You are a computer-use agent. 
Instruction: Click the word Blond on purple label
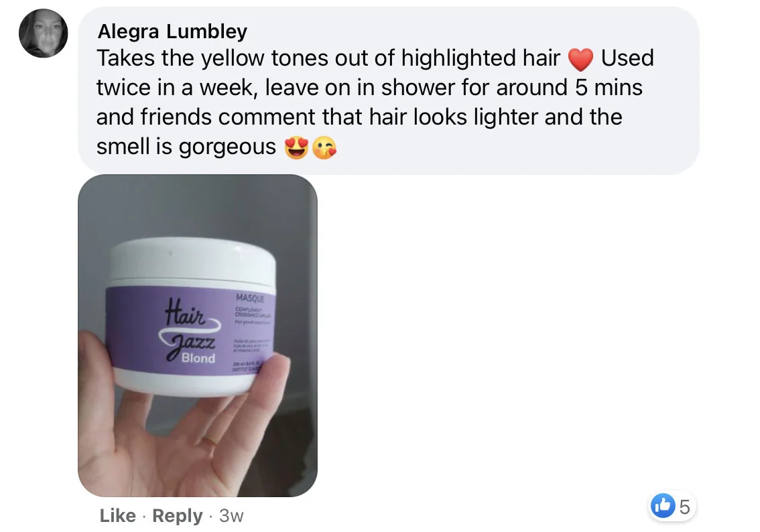pos(198,358)
